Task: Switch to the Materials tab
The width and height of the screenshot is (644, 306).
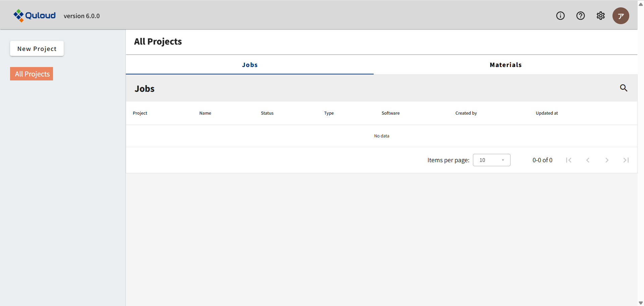Action: click(505, 65)
